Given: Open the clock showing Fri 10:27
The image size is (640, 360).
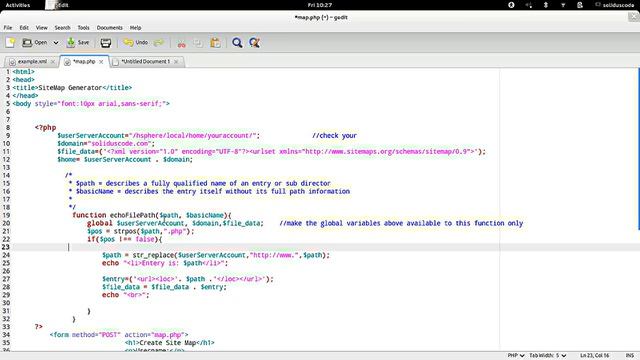Looking at the screenshot, I should (320, 5).
